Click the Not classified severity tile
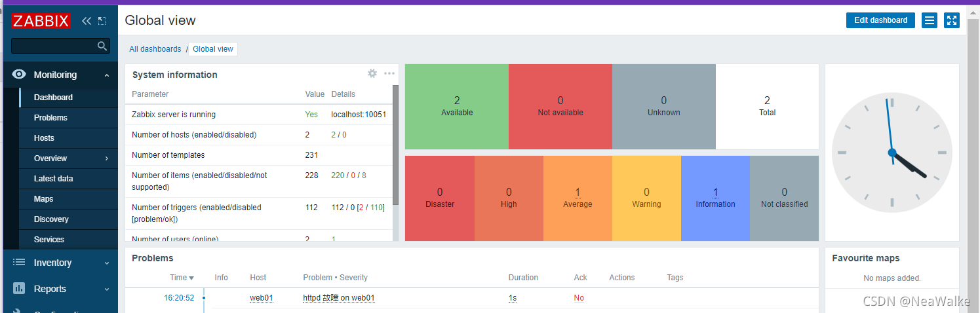Screen dimensions: 980x313 pyautogui.click(x=784, y=198)
